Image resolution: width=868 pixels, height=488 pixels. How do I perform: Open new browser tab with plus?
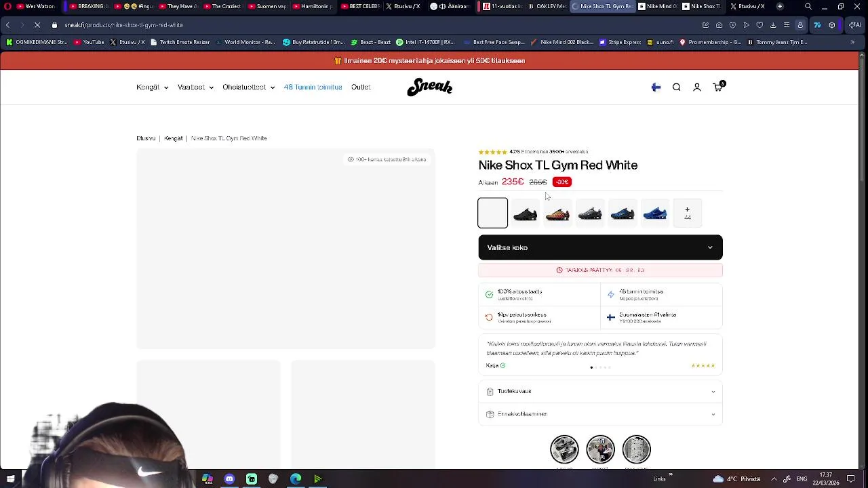(780, 6)
